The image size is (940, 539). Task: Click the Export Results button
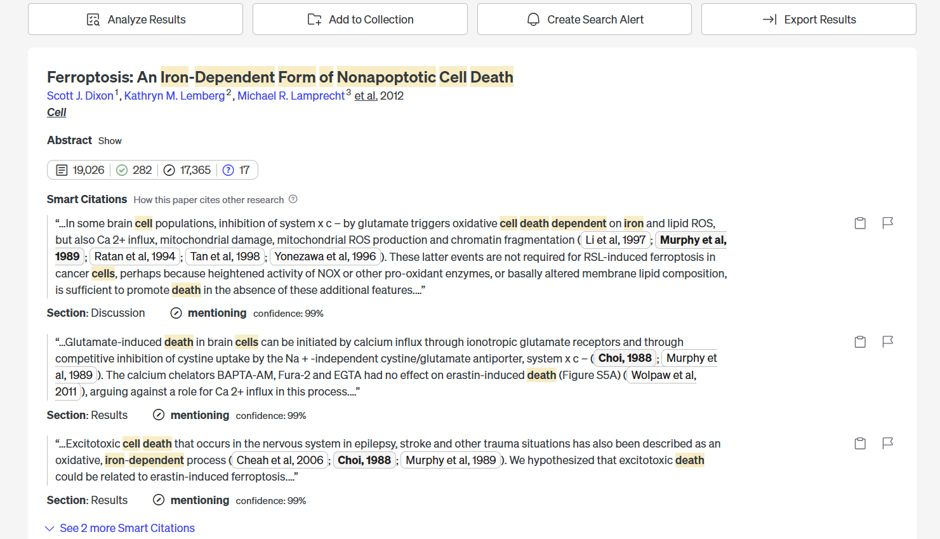809,19
